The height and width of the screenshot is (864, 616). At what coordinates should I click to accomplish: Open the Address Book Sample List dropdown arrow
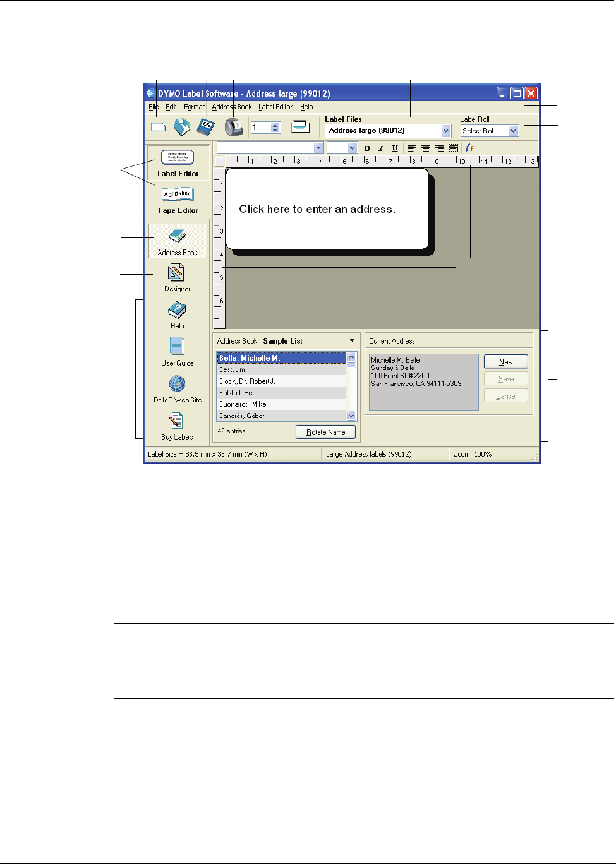coord(352,340)
